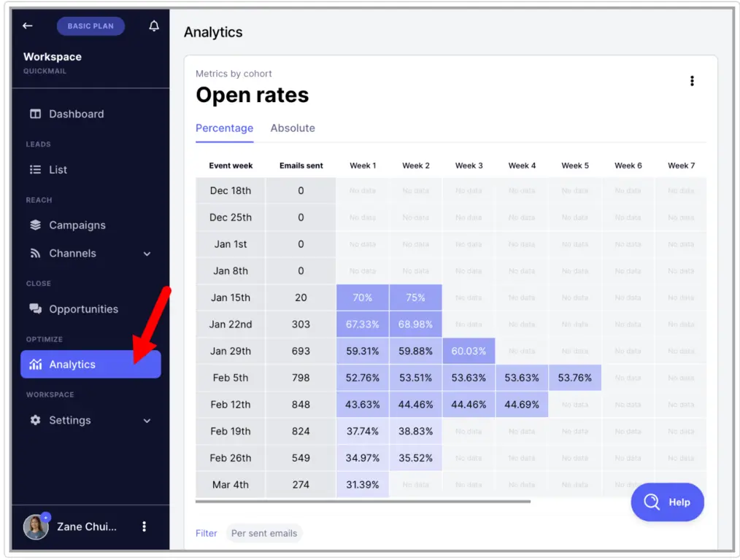The height and width of the screenshot is (560, 740).
Task: Click the 68.98% cell
Action: pyautogui.click(x=416, y=324)
